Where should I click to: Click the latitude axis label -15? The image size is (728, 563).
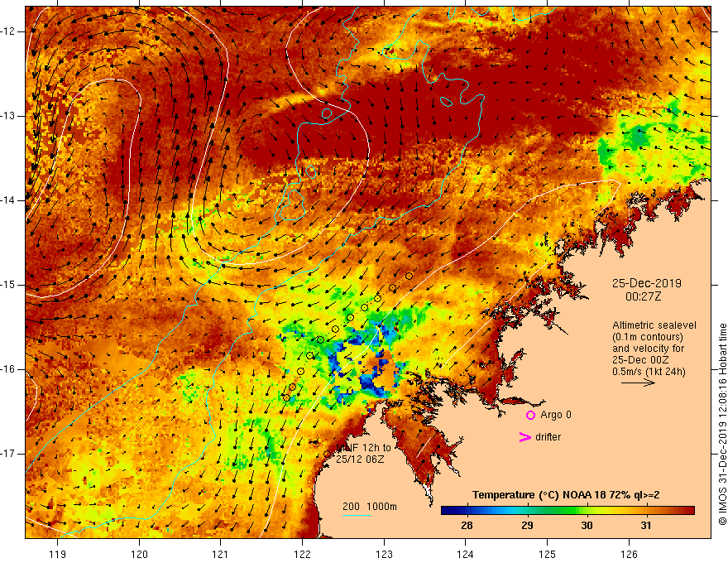click(x=8, y=285)
